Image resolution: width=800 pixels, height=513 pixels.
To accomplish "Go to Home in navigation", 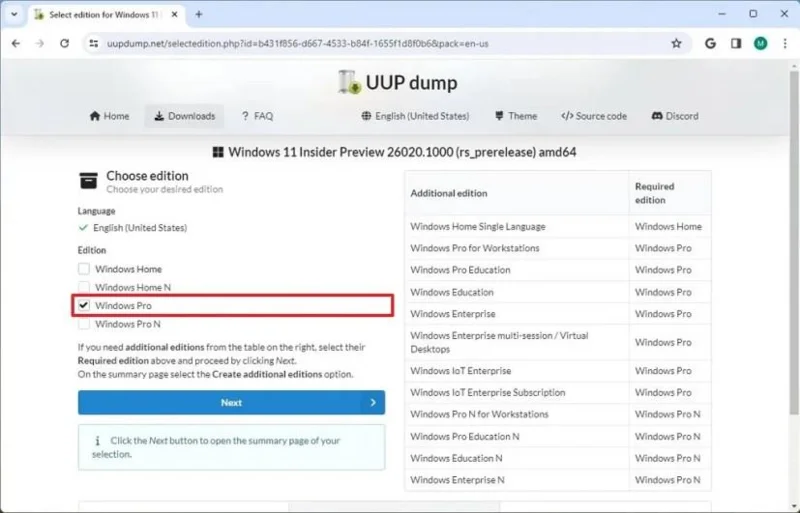I will pyautogui.click(x=109, y=116).
